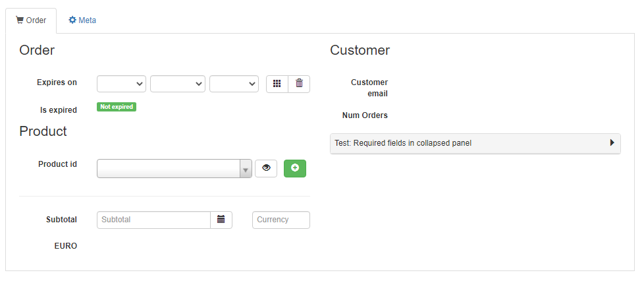The width and height of the screenshot is (644, 281).
Task: Open the first Expires on dropdown
Action: [x=122, y=84]
